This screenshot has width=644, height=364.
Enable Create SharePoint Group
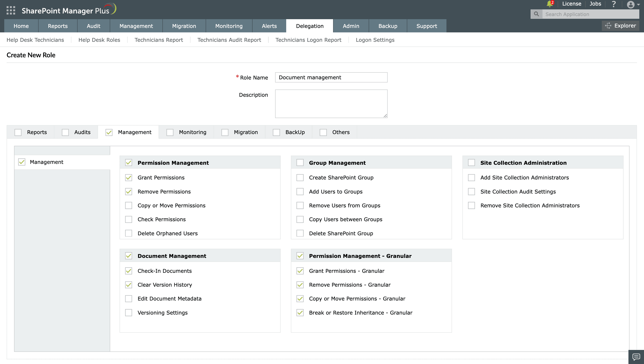point(300,178)
